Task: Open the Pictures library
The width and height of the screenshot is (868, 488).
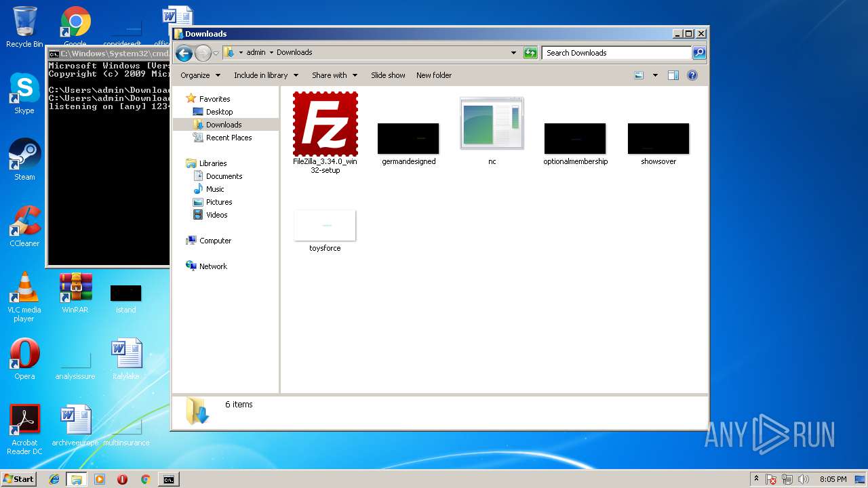Action: [x=219, y=202]
